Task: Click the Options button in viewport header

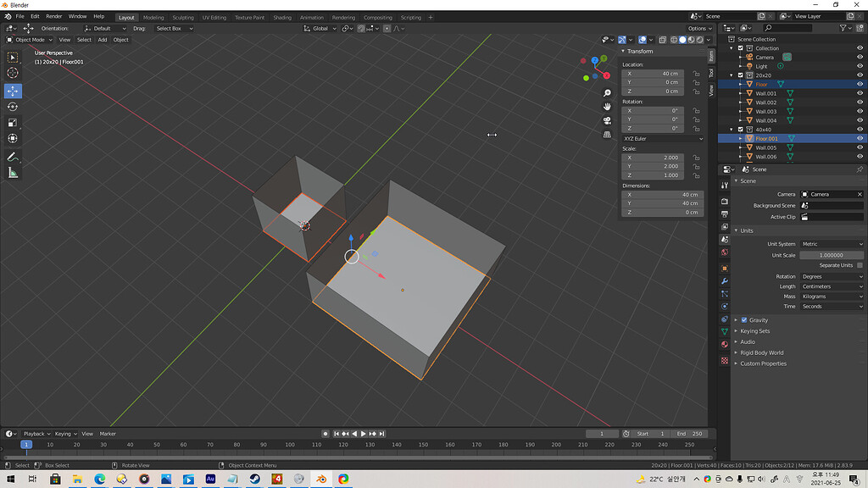Action: (x=699, y=28)
